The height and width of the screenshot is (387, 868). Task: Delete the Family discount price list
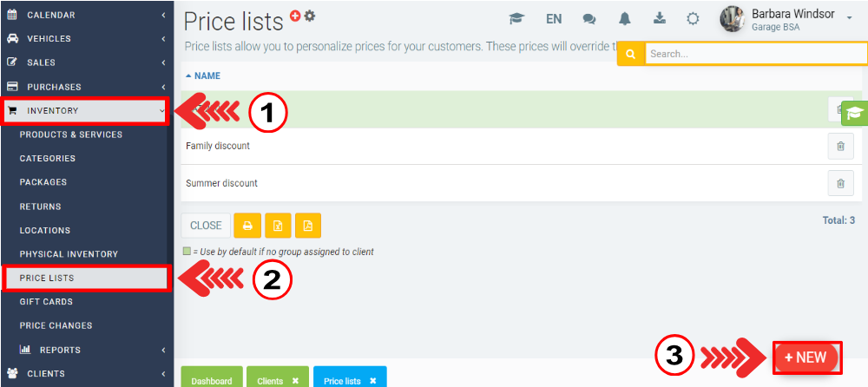[x=839, y=147]
